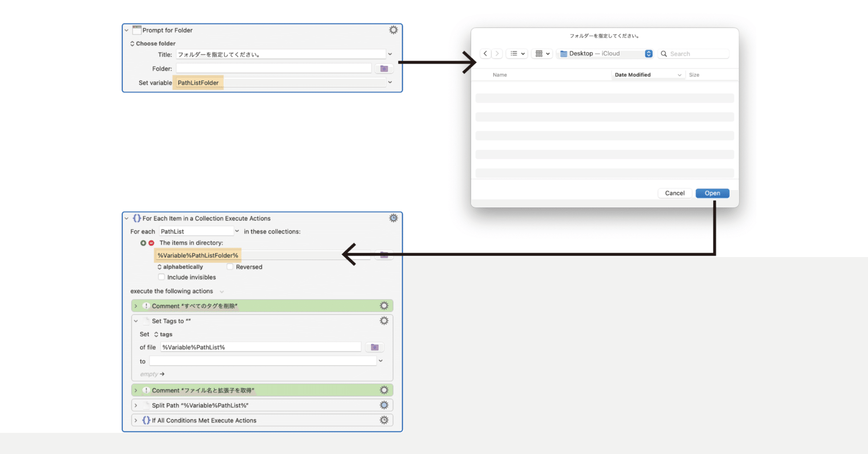Open the Set tags attribute popup

coord(163,334)
